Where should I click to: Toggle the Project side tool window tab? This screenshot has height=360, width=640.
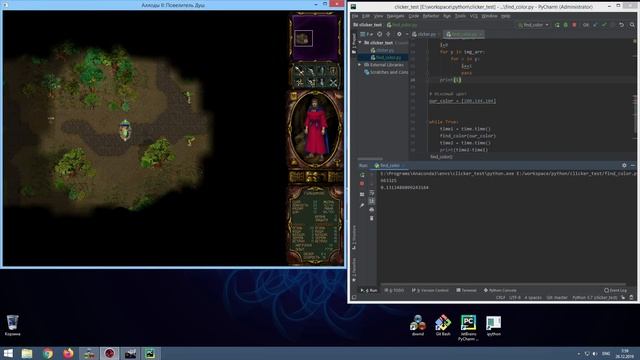tap(353, 43)
